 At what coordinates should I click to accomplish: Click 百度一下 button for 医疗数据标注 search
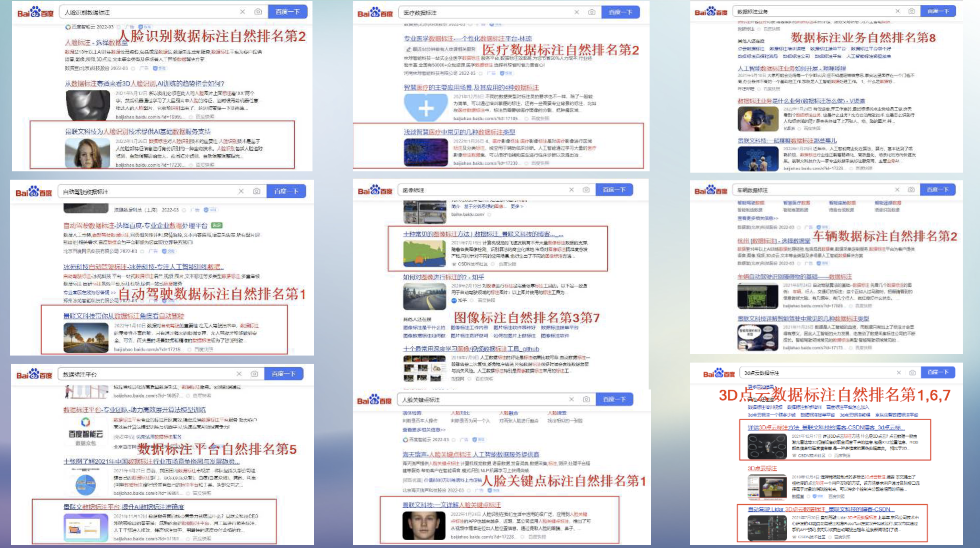(620, 12)
